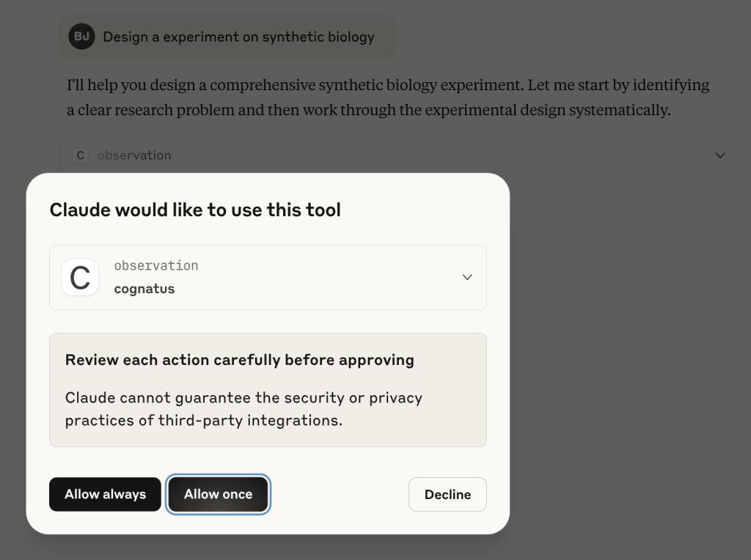Click the dimmed observation label in chat
This screenshot has height=560, width=751.
135,155
